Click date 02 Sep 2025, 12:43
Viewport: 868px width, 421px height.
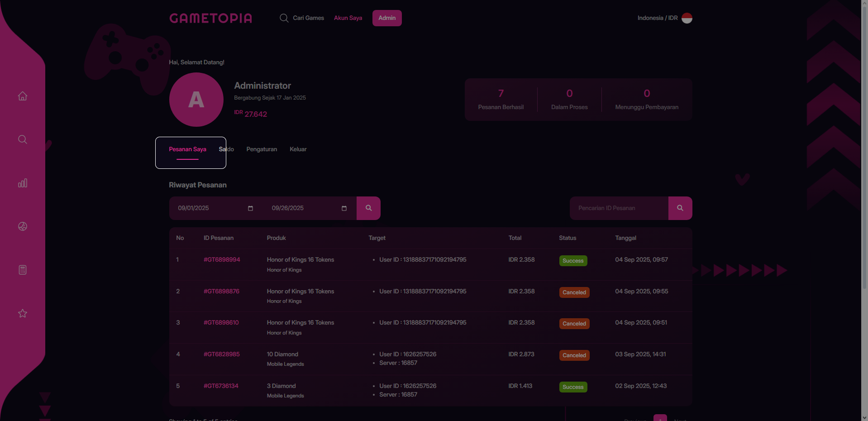click(x=641, y=386)
